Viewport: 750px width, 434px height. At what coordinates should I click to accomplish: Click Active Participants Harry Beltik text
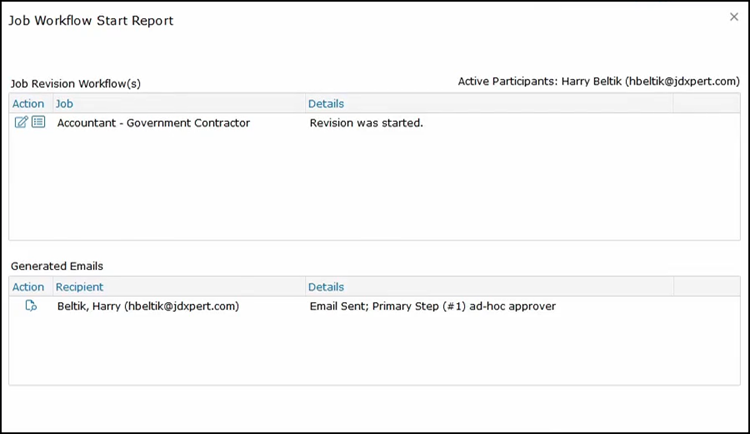tap(598, 81)
